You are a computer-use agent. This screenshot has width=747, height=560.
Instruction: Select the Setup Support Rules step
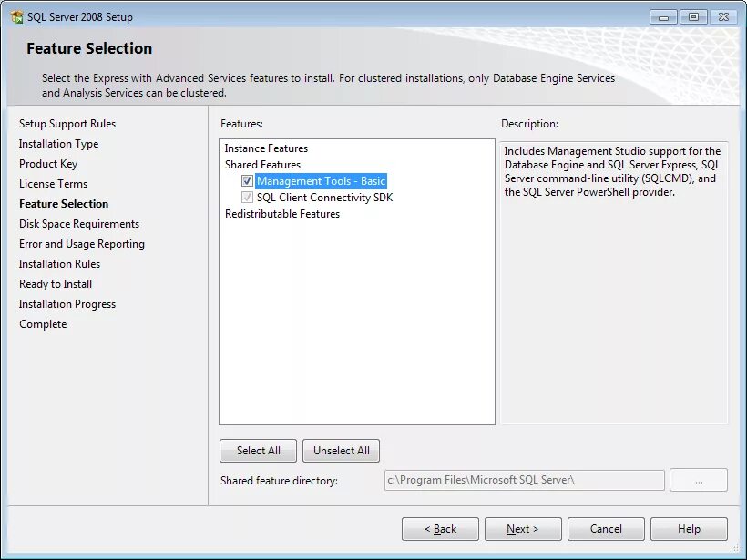coord(67,123)
